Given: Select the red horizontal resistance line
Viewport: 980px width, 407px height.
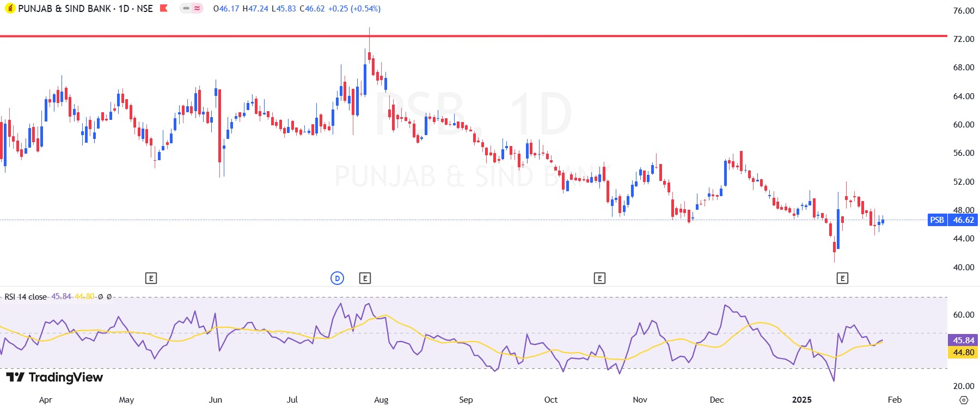Looking at the screenshot, I should coord(474,36).
